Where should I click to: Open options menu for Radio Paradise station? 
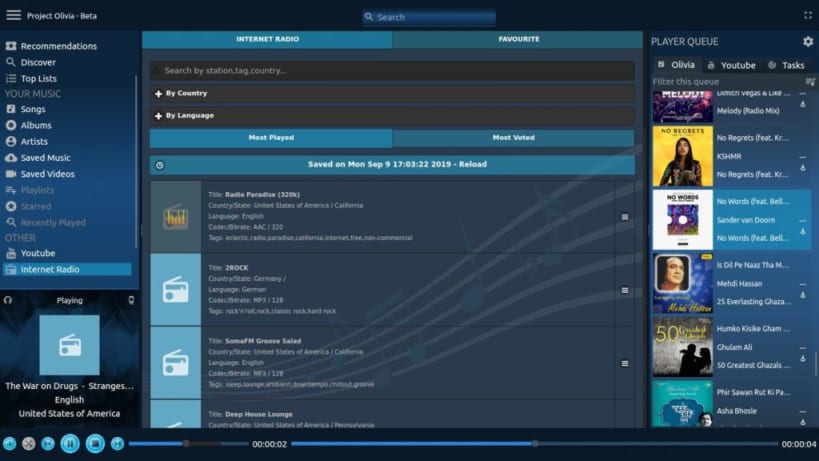tap(625, 217)
